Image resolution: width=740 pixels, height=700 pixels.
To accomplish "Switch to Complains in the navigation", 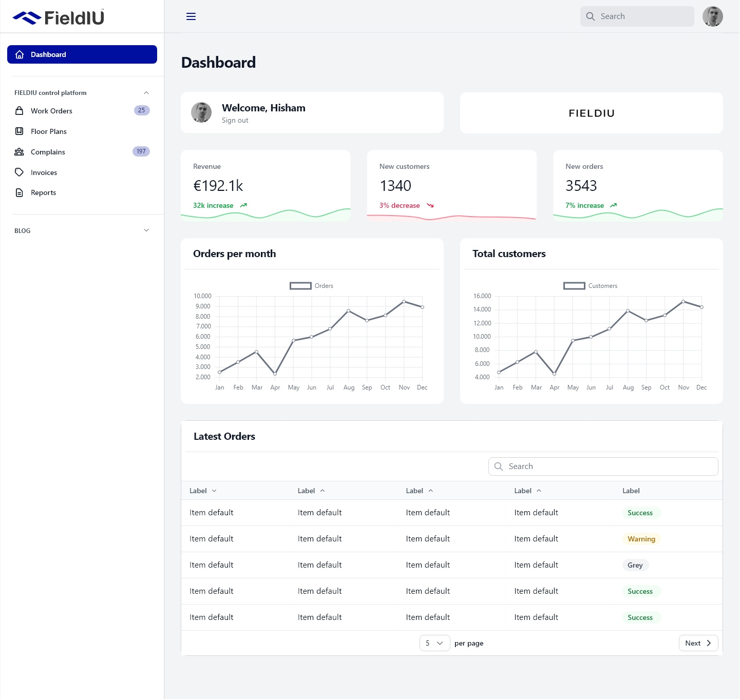I will pos(47,151).
